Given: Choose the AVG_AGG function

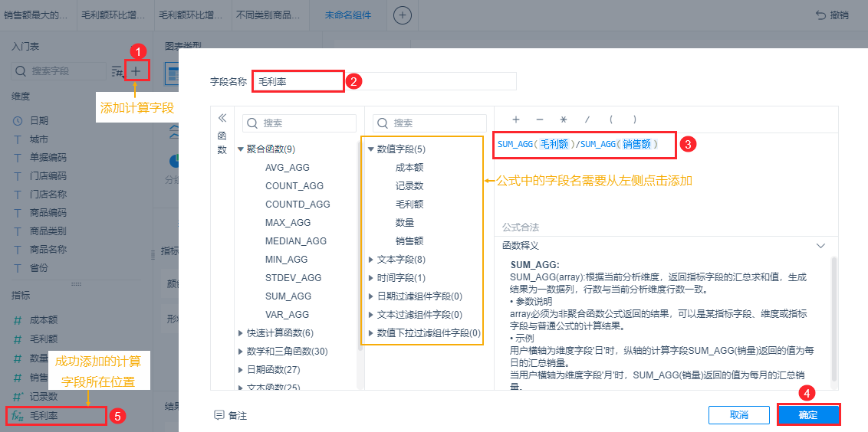Looking at the screenshot, I should 288,167.
